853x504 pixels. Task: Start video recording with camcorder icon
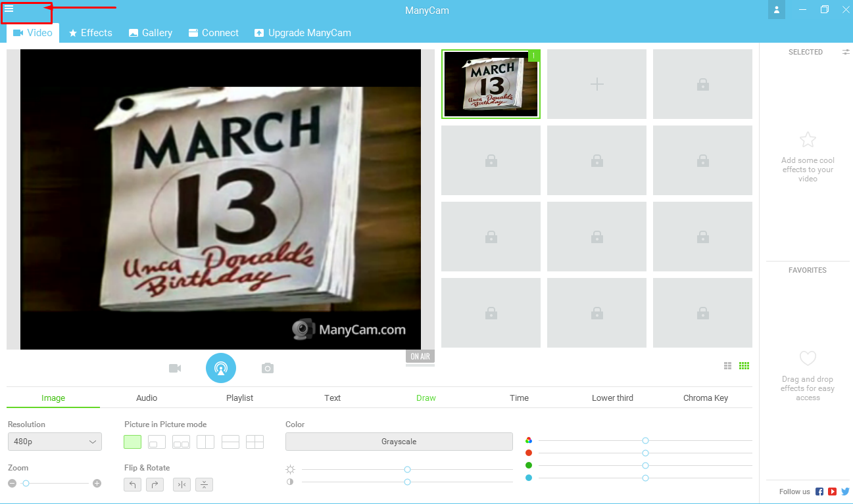pyautogui.click(x=175, y=368)
